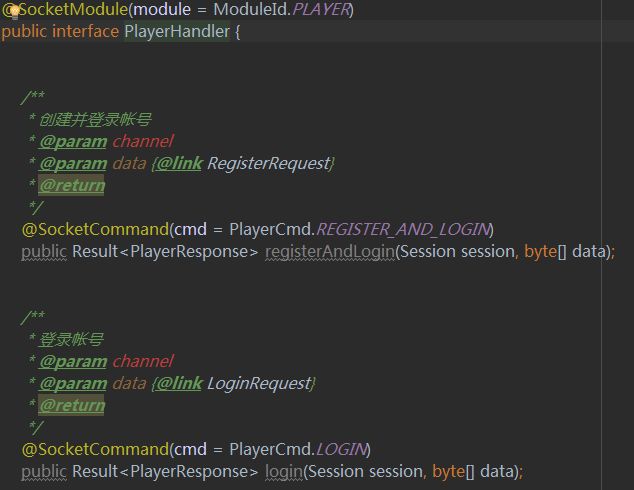This screenshot has width=634, height=490.
Task: Click 'public' modifier before registerAndLogin
Action: [44, 252]
